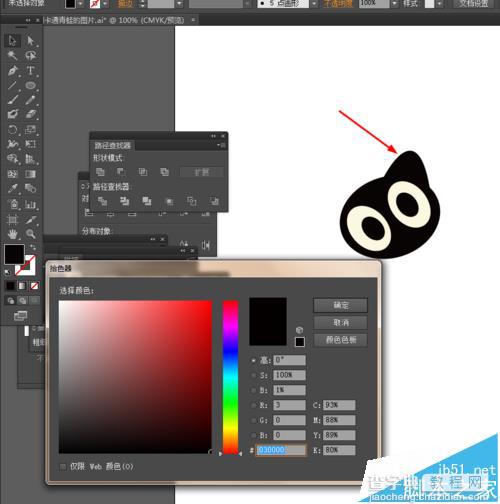This screenshot has height=504, width=500.
Task: Click the 取消 Cancel button
Action: [x=341, y=323]
